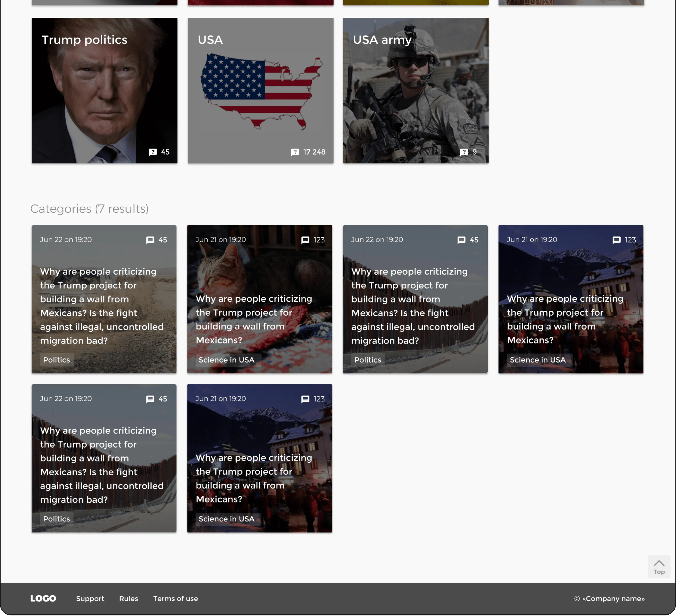
Task: Click the comment icon on the top-row border wall card
Action: click(x=461, y=240)
